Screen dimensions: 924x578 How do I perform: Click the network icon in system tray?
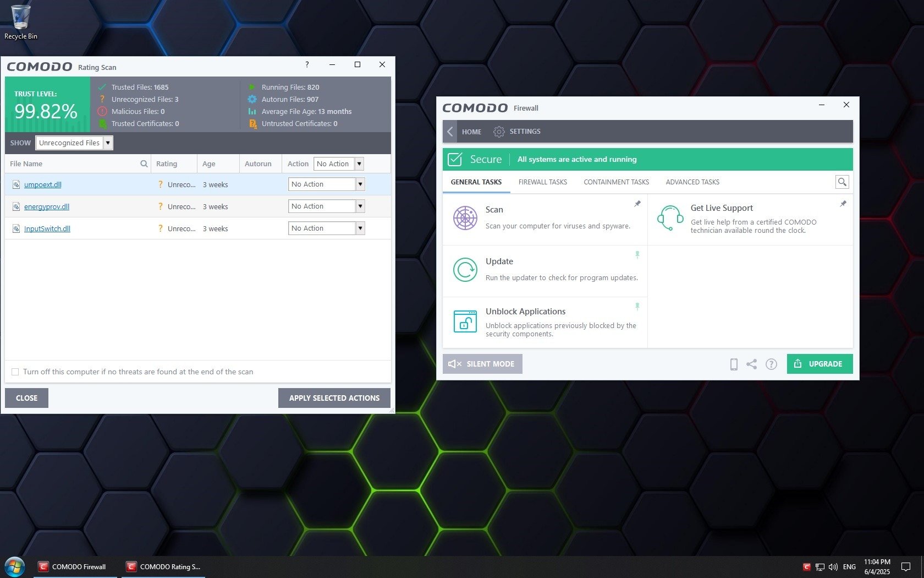[x=820, y=566]
